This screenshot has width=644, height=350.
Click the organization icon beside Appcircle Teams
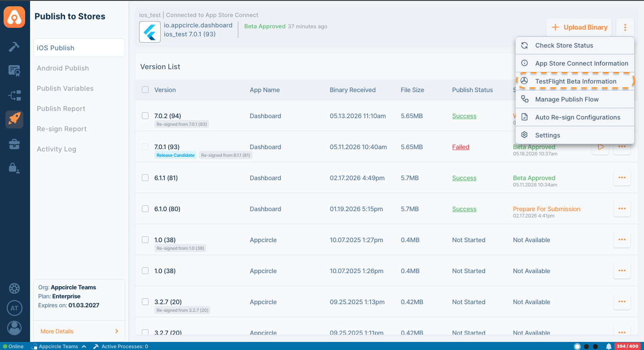pyautogui.click(x=34, y=346)
